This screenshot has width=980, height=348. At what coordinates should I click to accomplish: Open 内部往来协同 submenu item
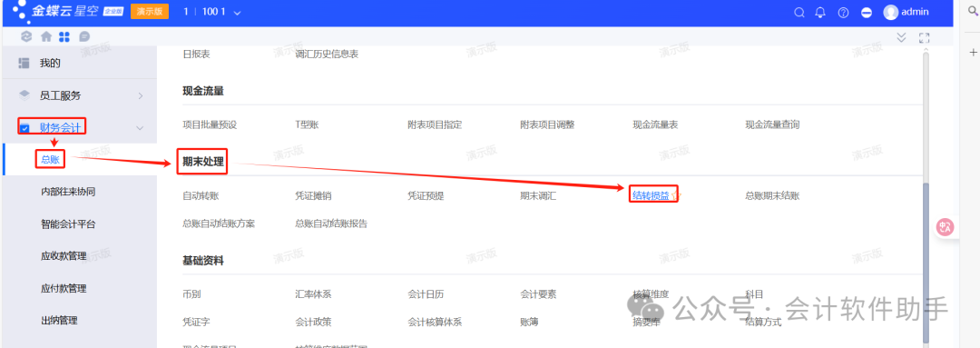coord(67,192)
